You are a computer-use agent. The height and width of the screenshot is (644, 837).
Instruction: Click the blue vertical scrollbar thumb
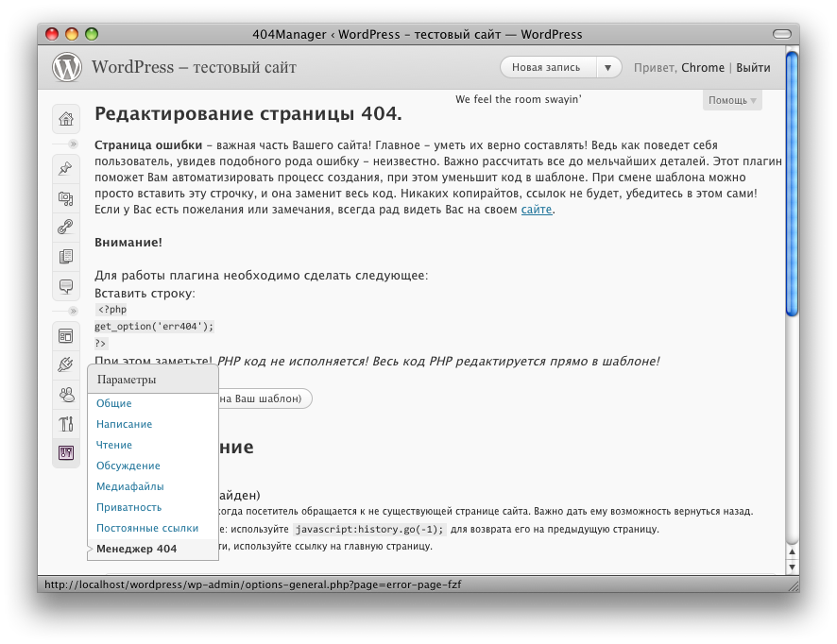(793, 182)
